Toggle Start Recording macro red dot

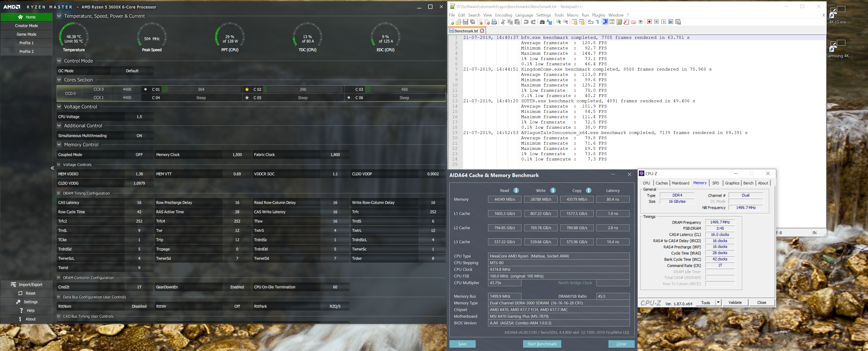(x=649, y=22)
